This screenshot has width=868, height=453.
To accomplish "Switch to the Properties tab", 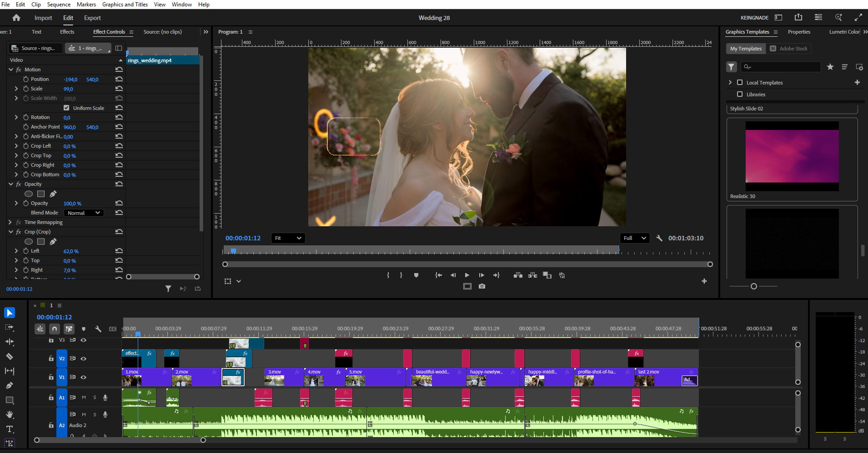I will coord(799,32).
